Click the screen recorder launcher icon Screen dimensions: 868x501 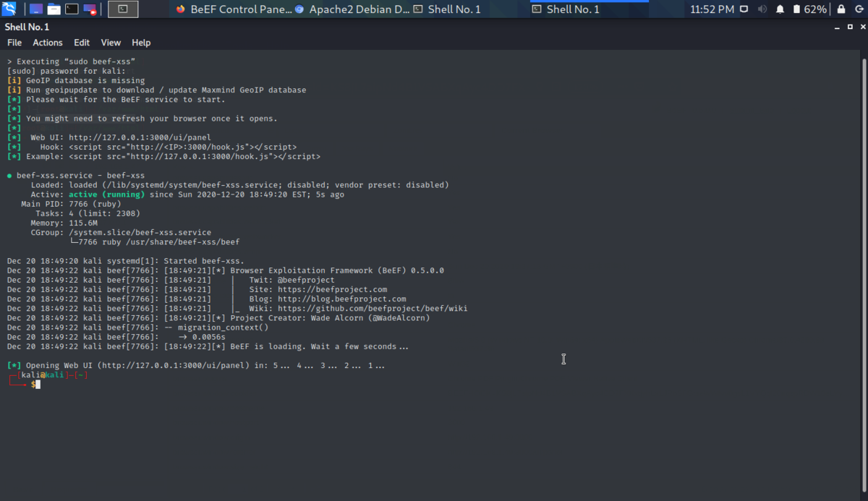(x=90, y=9)
